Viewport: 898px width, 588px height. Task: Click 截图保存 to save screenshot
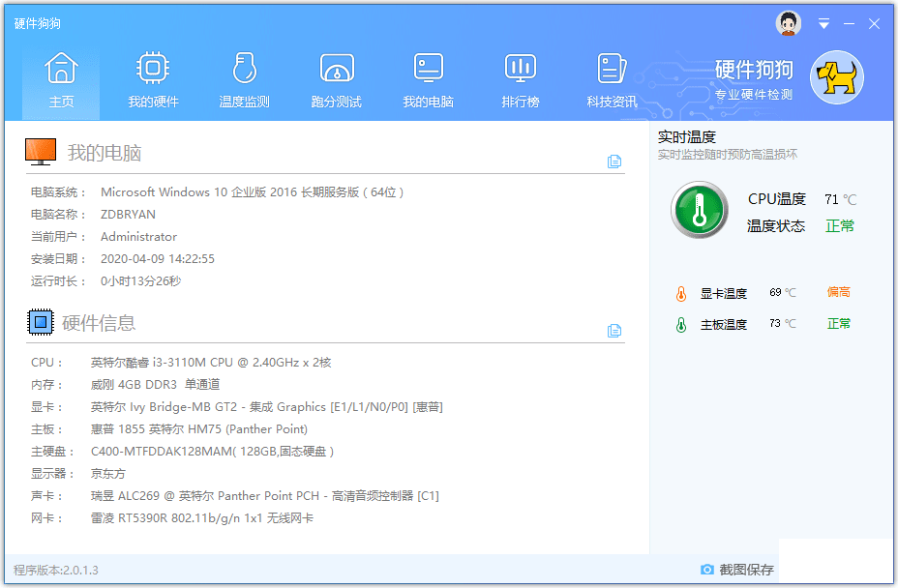click(746, 569)
